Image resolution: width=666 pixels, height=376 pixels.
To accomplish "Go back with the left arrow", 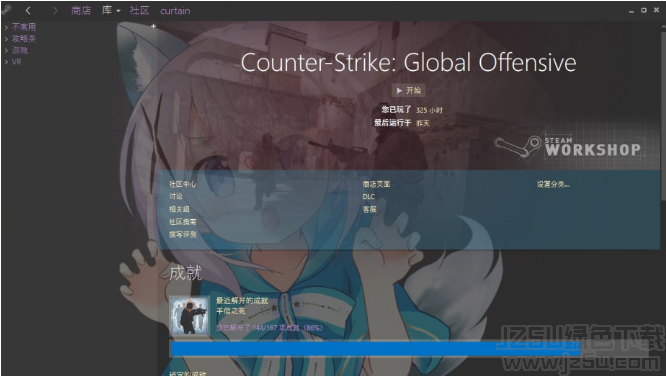I will point(28,11).
